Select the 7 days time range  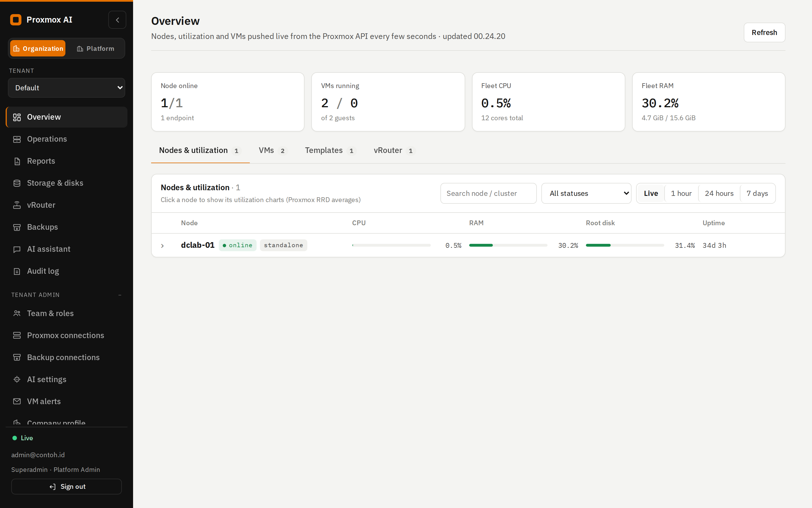757,193
